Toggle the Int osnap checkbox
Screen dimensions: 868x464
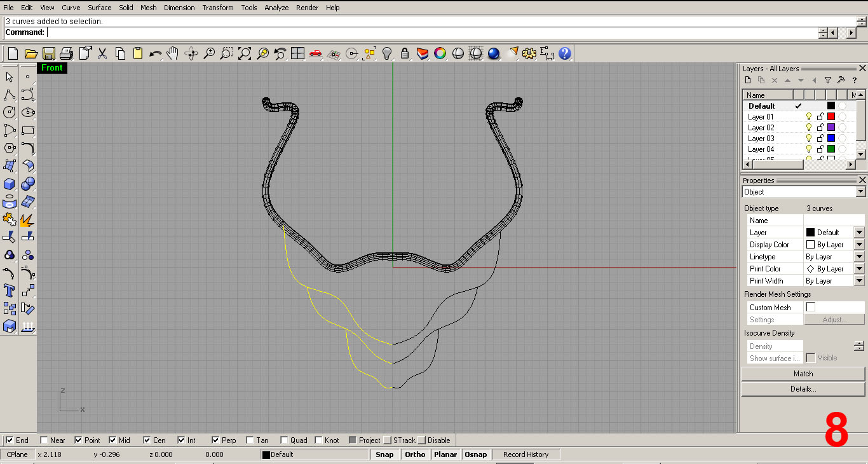pos(181,440)
